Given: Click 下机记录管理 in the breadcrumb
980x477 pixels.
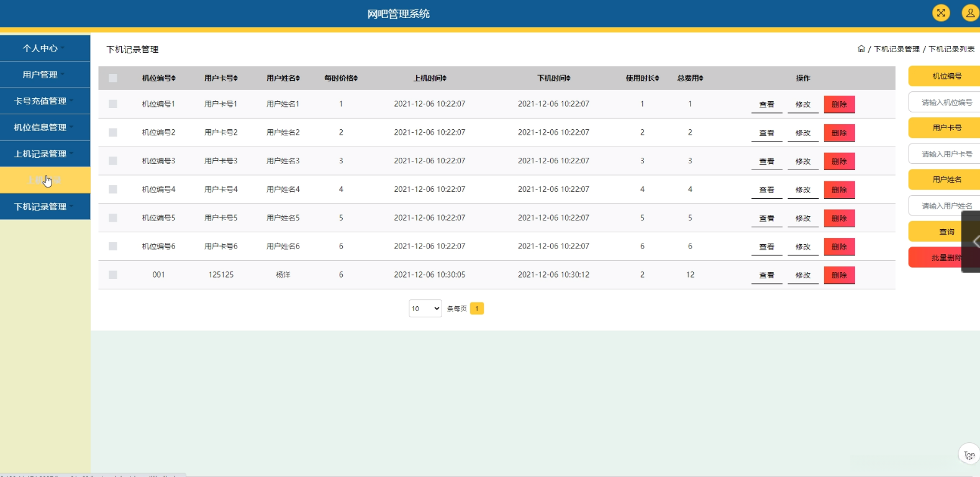Looking at the screenshot, I should tap(897, 49).
